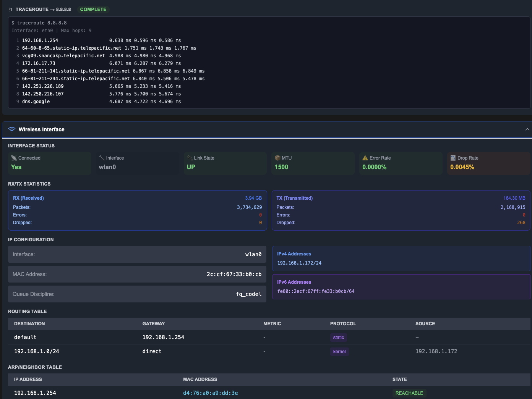Viewport: 532px width, 399px height.
Task: Click MAC address d4:76:a0:a9:dd:3e link
Action: (210, 393)
